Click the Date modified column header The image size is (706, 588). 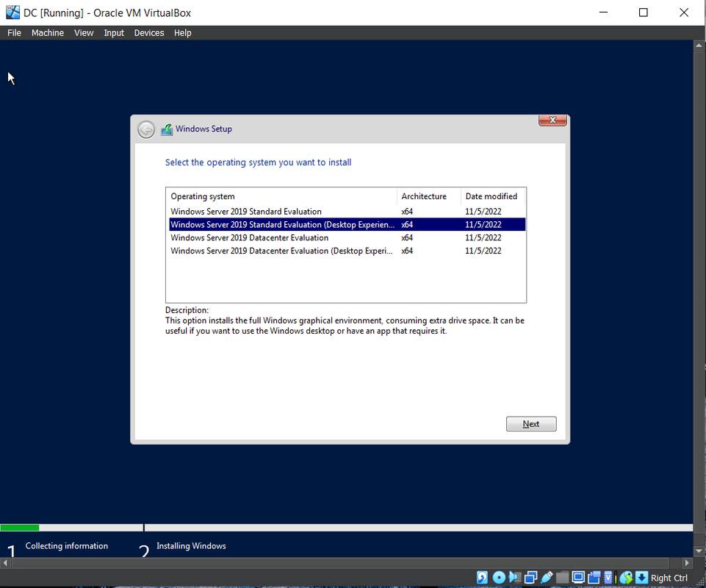coord(493,196)
